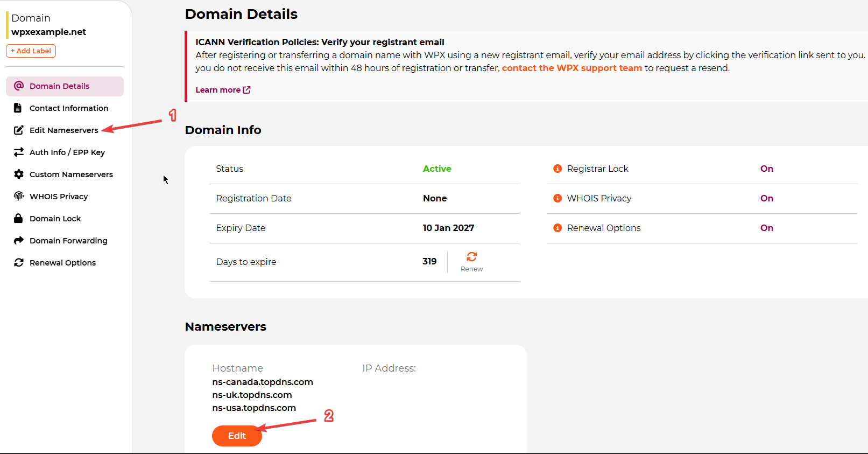This screenshot has width=868, height=454.
Task: Open the Edit Nameservers sidebar menu entry
Action: click(x=63, y=130)
